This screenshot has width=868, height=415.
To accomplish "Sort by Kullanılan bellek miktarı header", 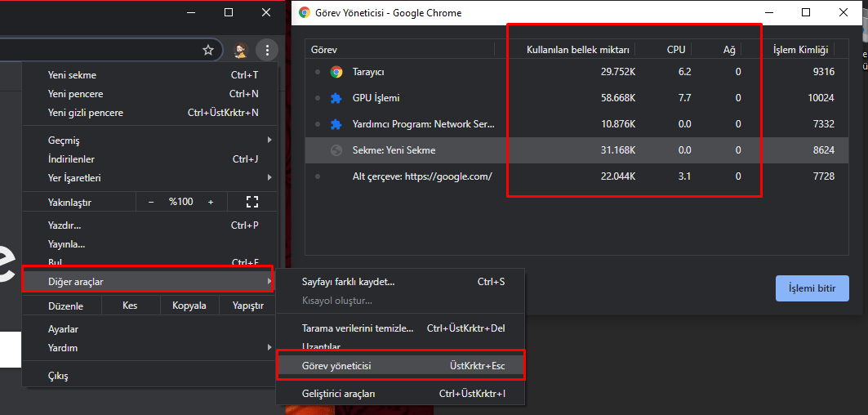I will (577, 50).
